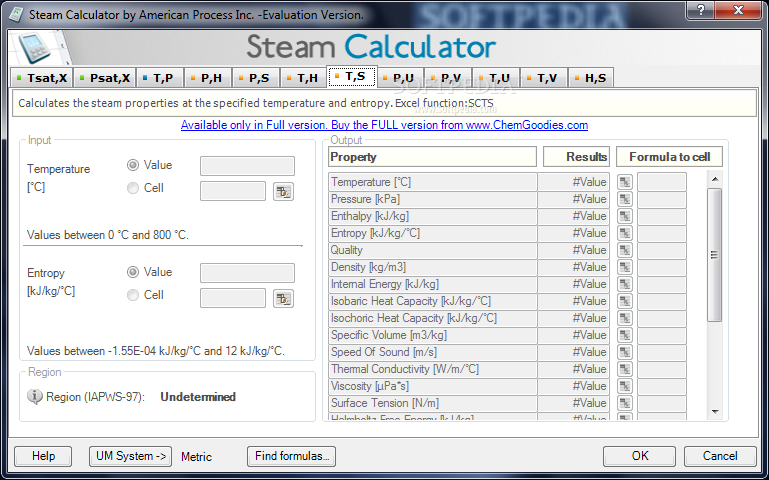Click the Results column header
This screenshot has width=769, height=480.
576,157
